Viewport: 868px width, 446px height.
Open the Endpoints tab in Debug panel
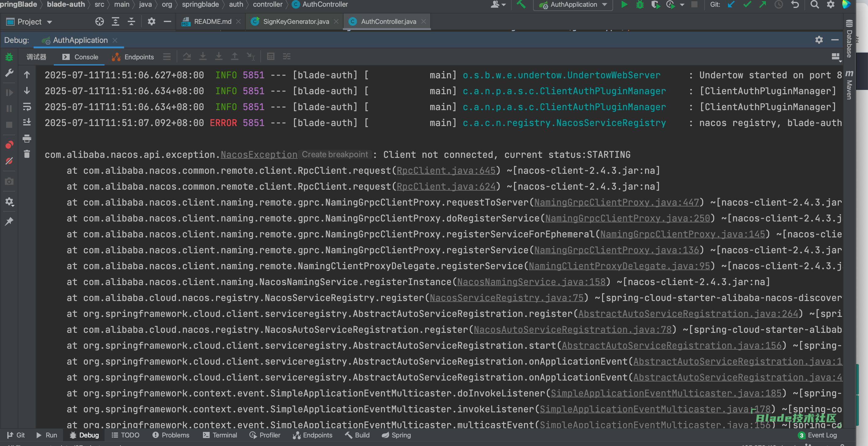click(x=133, y=57)
